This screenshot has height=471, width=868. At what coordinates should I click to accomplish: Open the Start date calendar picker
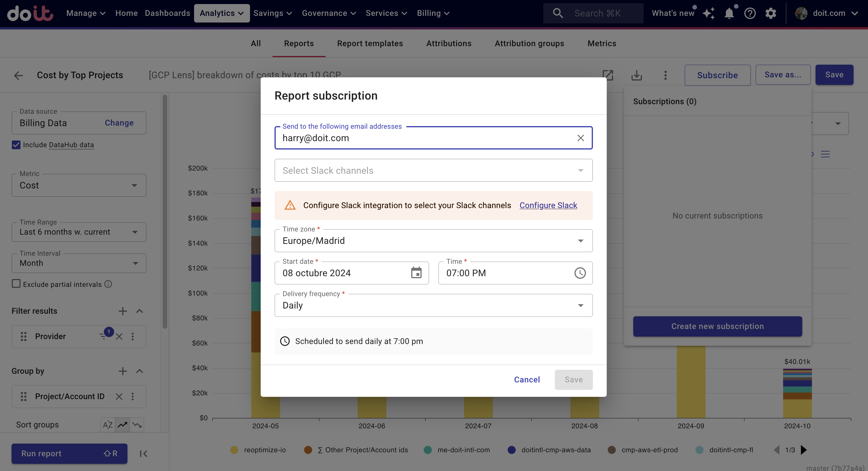(416, 273)
